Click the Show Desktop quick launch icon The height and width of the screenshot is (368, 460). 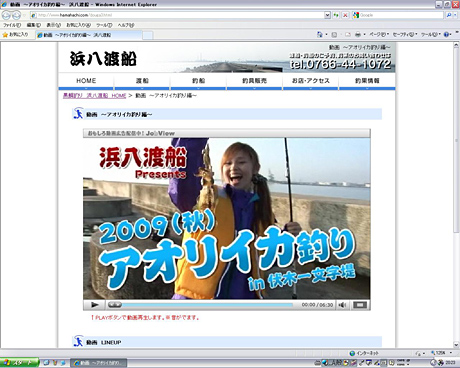47,362
